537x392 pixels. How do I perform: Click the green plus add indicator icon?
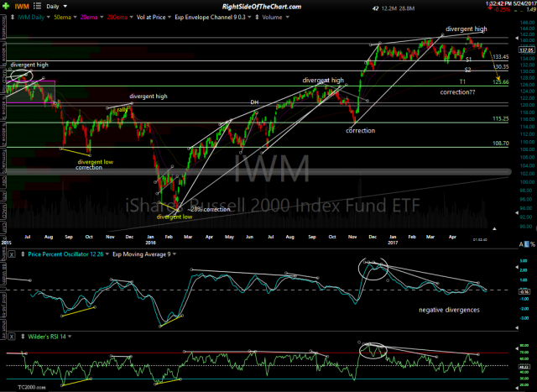point(6,6)
